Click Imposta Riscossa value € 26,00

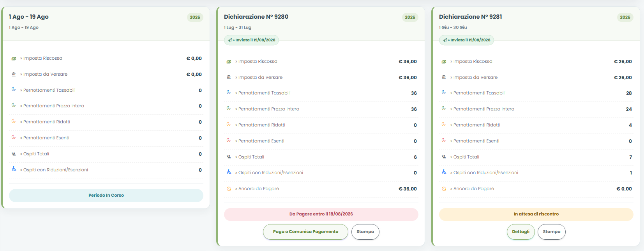[623, 62]
